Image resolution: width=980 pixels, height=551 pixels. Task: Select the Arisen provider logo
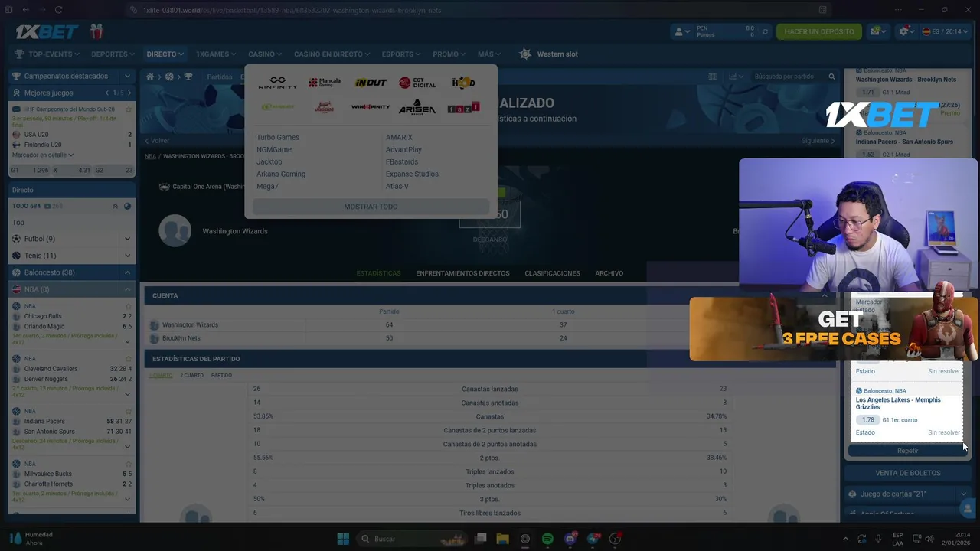(x=417, y=106)
